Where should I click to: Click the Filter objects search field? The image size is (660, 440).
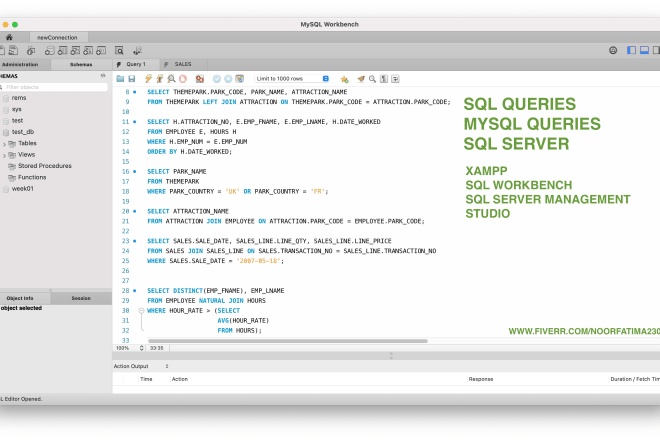pos(54,87)
